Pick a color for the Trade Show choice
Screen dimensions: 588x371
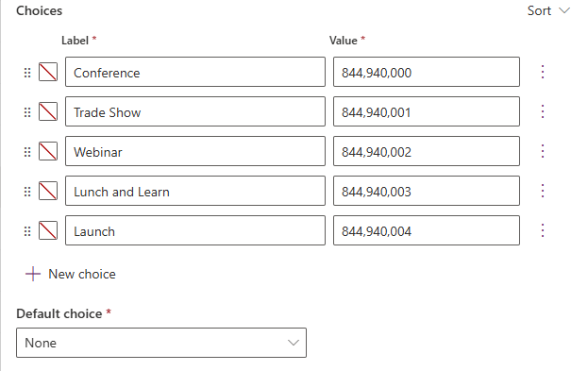48,111
